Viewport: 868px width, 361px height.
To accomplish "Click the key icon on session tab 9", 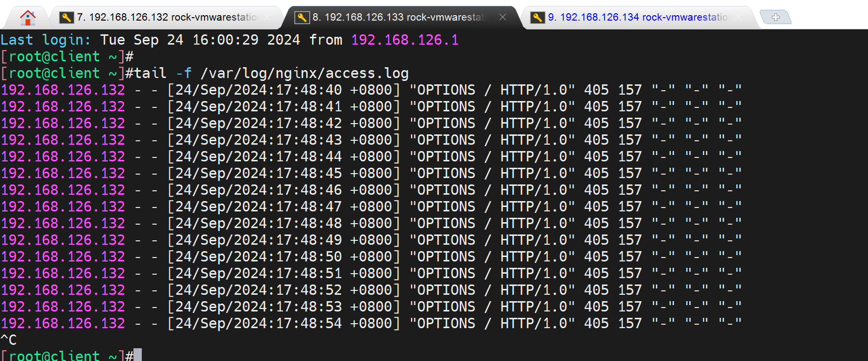I will coord(537,18).
